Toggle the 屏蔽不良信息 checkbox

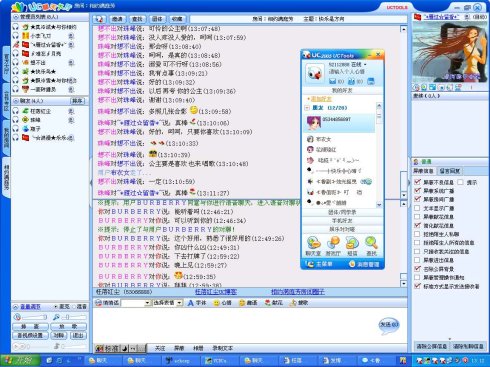pos(417,182)
